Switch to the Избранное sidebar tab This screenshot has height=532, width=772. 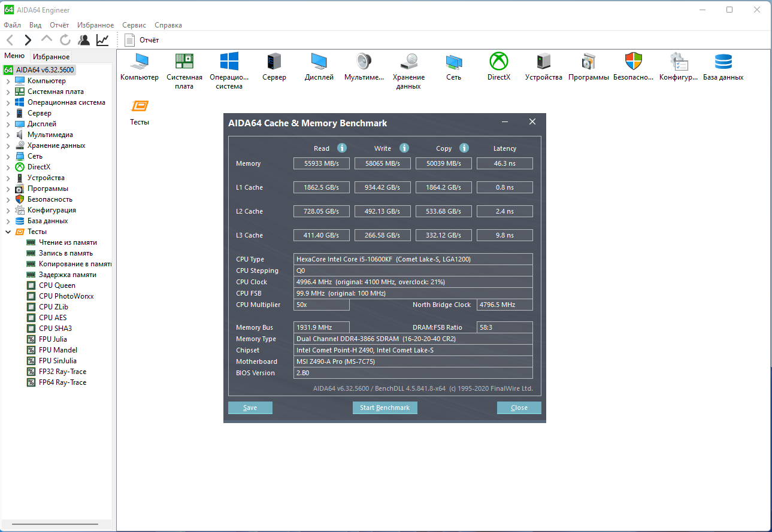pos(52,57)
